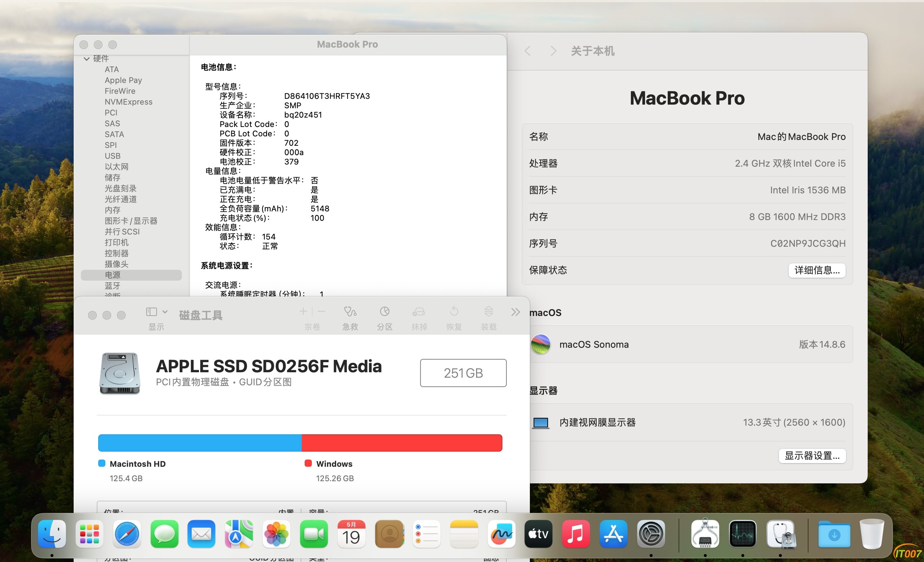Select 储存 in the hardware sidebar

point(113,177)
